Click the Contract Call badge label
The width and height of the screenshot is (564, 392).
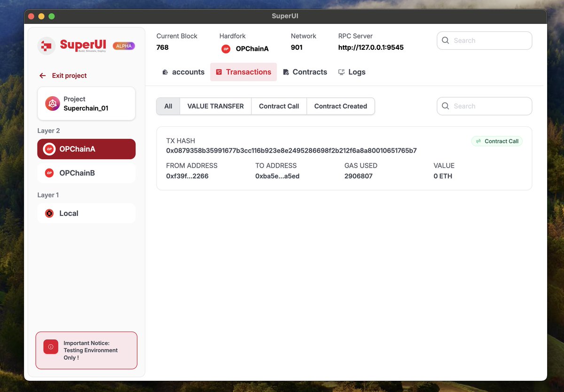pos(501,141)
